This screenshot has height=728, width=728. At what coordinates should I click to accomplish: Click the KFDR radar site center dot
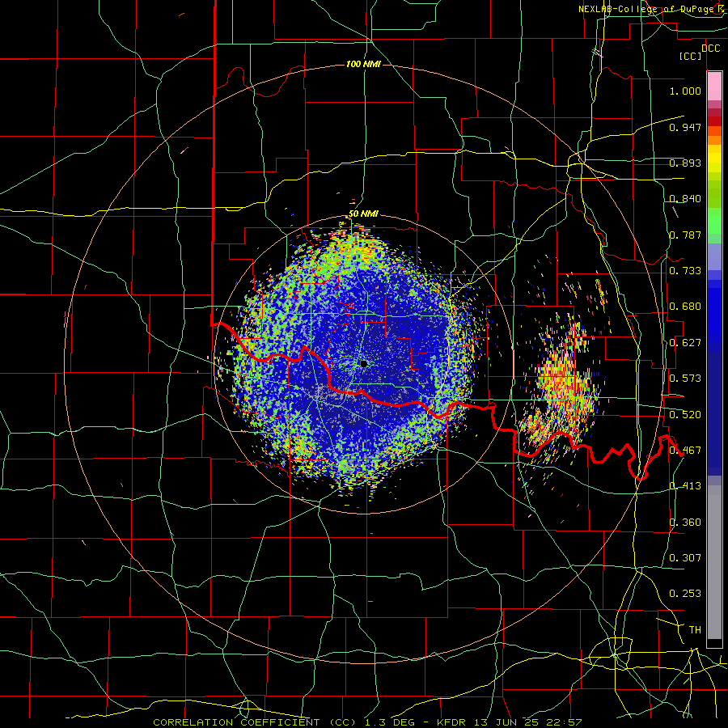point(363,363)
